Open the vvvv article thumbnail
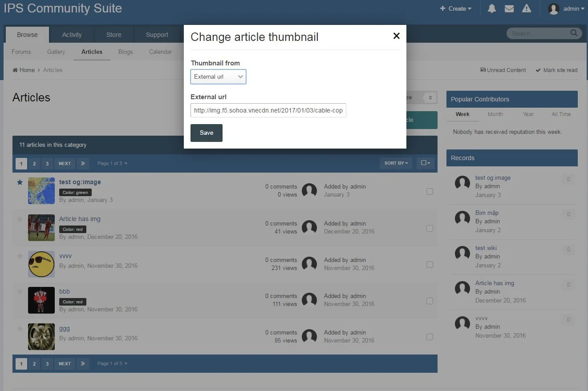 [41, 264]
